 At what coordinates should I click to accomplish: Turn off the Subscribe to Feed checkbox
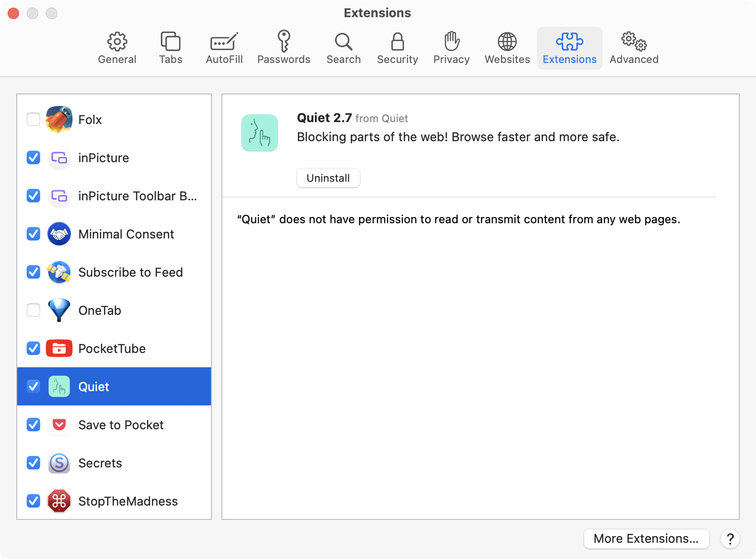click(33, 272)
